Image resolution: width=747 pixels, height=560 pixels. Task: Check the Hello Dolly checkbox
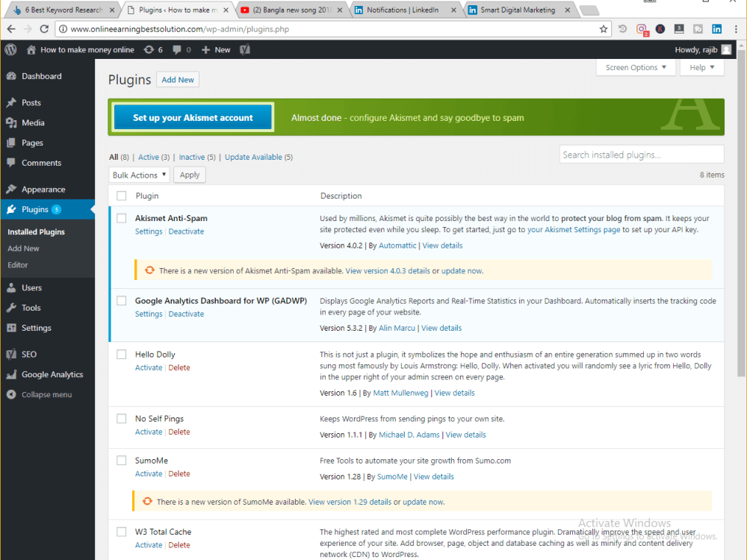[x=122, y=354]
